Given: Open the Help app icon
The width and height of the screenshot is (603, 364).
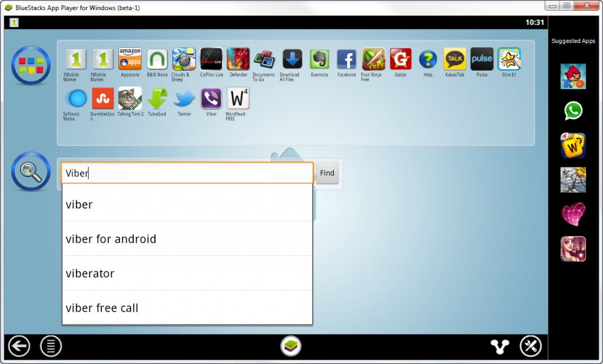Looking at the screenshot, I should pyautogui.click(x=428, y=59).
